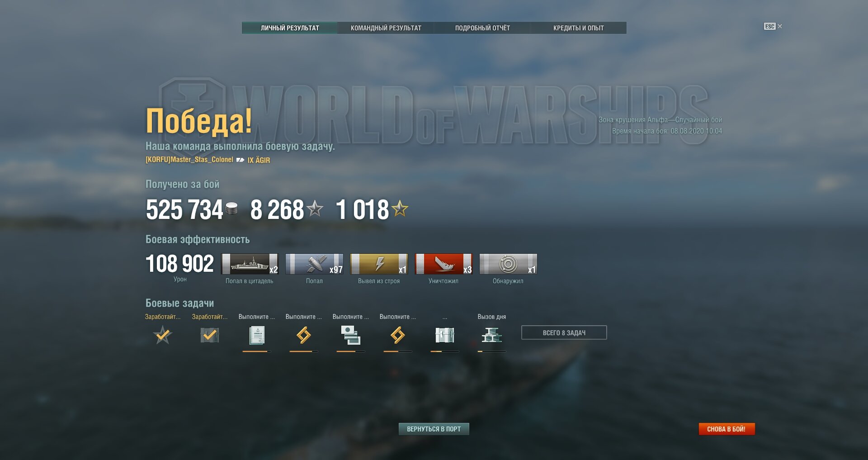868x460 pixels.
Task: Select the Личный результат tab
Action: [290, 28]
